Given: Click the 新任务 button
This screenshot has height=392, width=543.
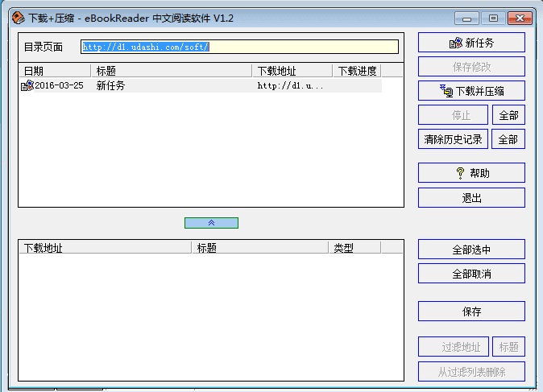Looking at the screenshot, I should 471,43.
